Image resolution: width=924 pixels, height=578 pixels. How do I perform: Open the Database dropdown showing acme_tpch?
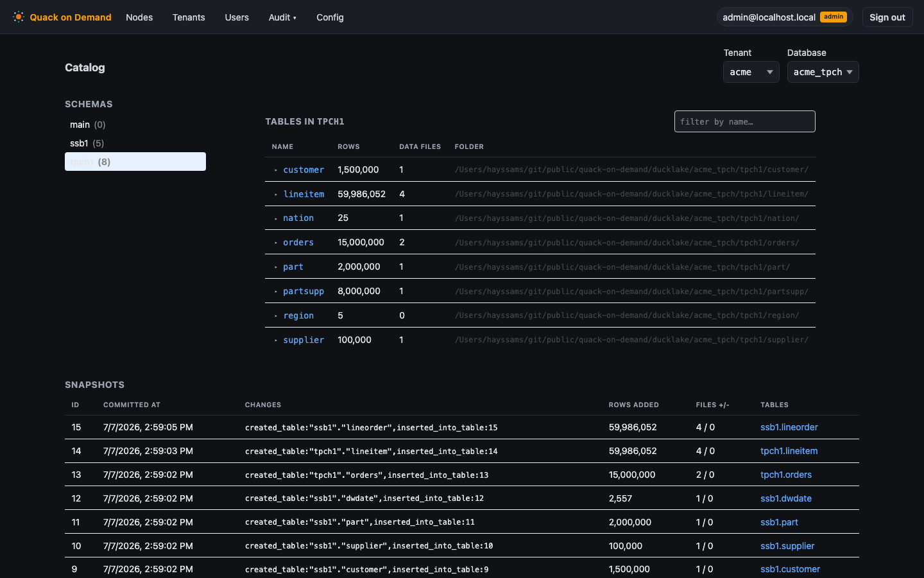[x=823, y=72]
